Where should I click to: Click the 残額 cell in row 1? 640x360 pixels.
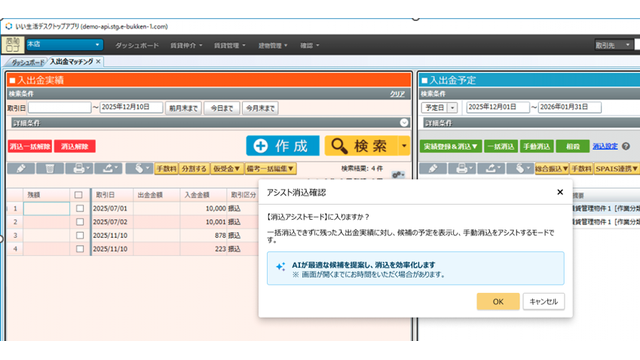(x=47, y=209)
